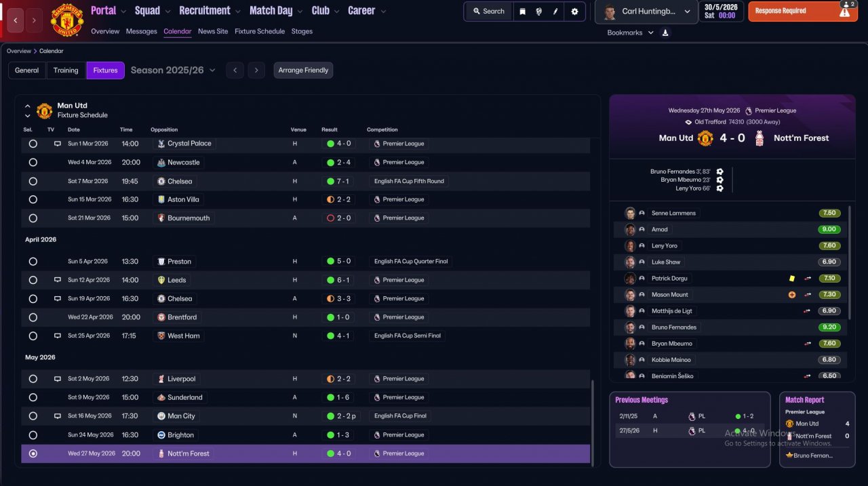The image size is (868, 486).
Task: Open the Messages submenu item
Action: coord(141,32)
